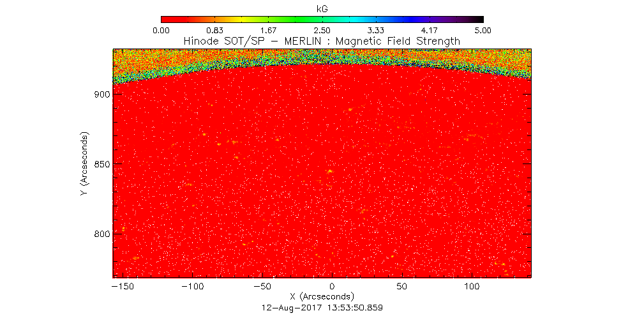
Task: Click the Hinode SOT/SP Magnetic Field Strength title
Action: 322,41
